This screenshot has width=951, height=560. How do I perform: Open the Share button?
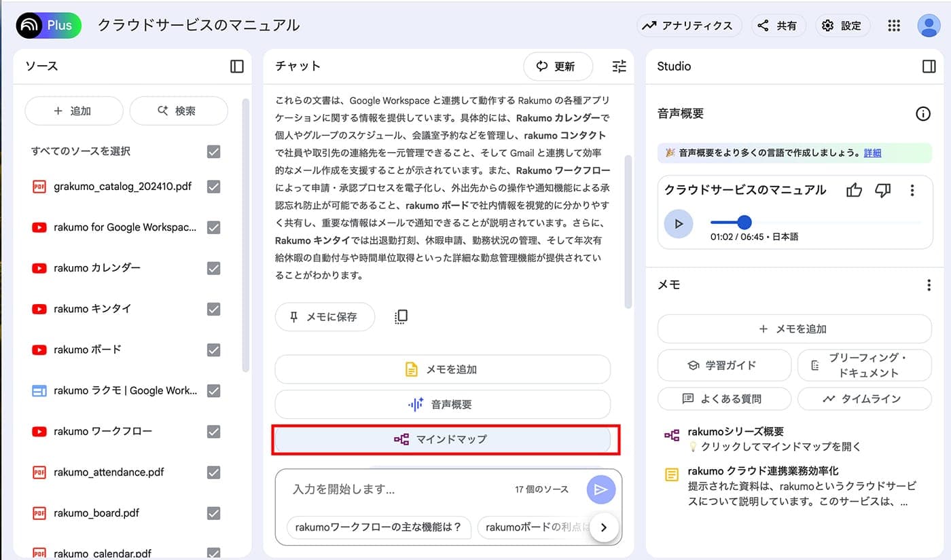click(x=777, y=26)
